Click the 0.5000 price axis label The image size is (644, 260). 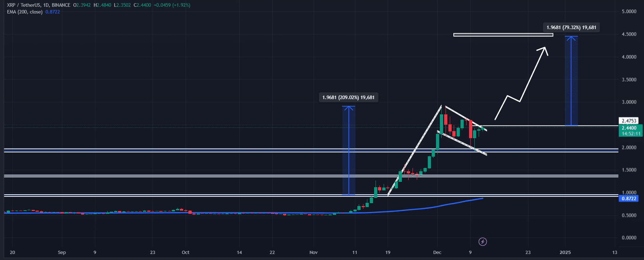click(x=629, y=215)
